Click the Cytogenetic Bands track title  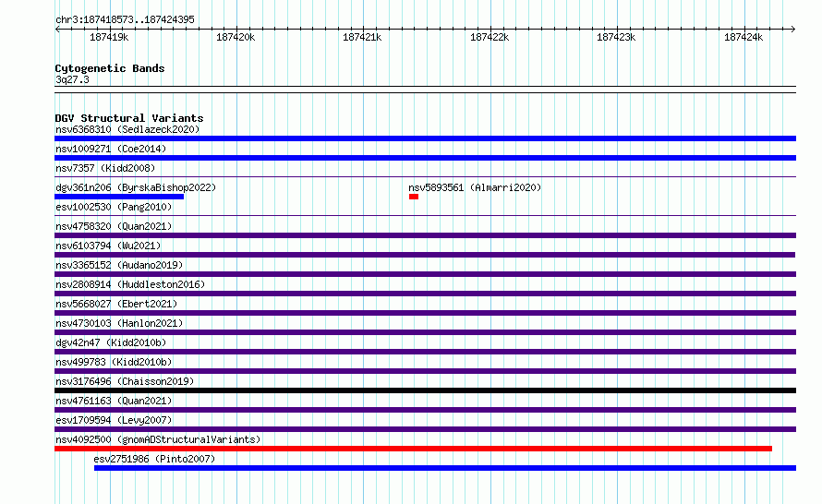pyautogui.click(x=110, y=68)
